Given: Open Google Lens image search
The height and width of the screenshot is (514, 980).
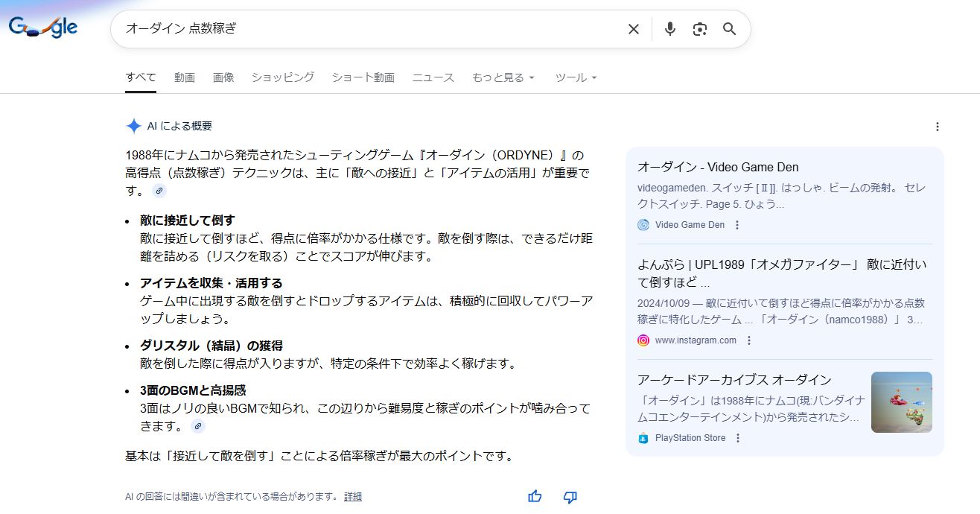Looking at the screenshot, I should tap(699, 29).
